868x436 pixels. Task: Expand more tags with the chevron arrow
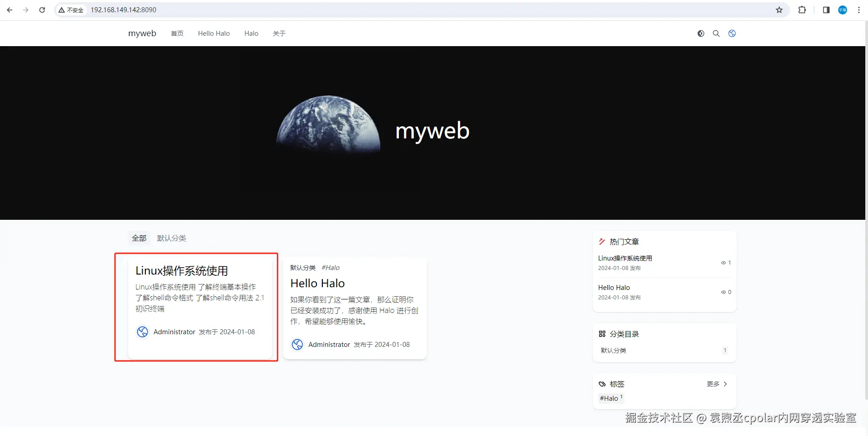click(x=725, y=384)
